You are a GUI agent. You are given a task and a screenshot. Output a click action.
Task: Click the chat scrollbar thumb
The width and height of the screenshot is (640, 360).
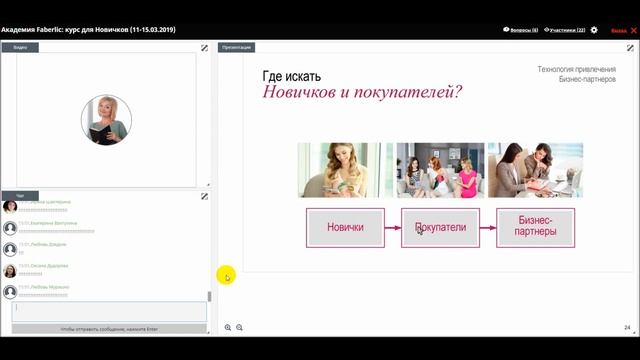click(209, 296)
